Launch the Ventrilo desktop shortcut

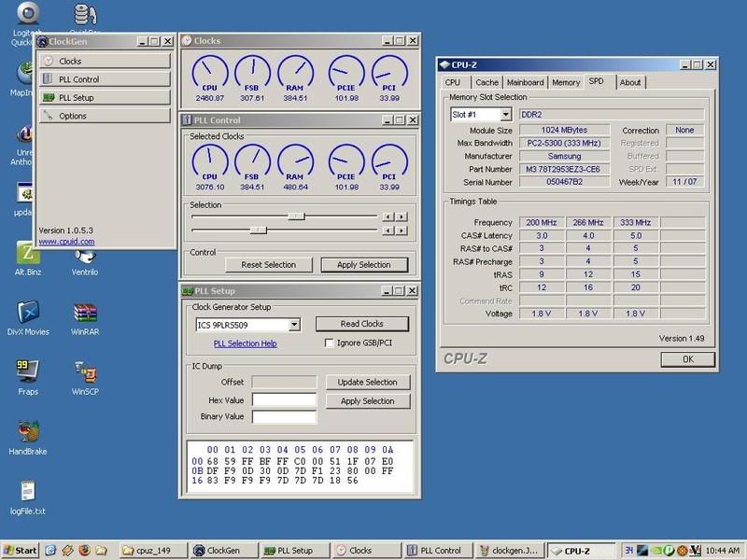point(85,262)
